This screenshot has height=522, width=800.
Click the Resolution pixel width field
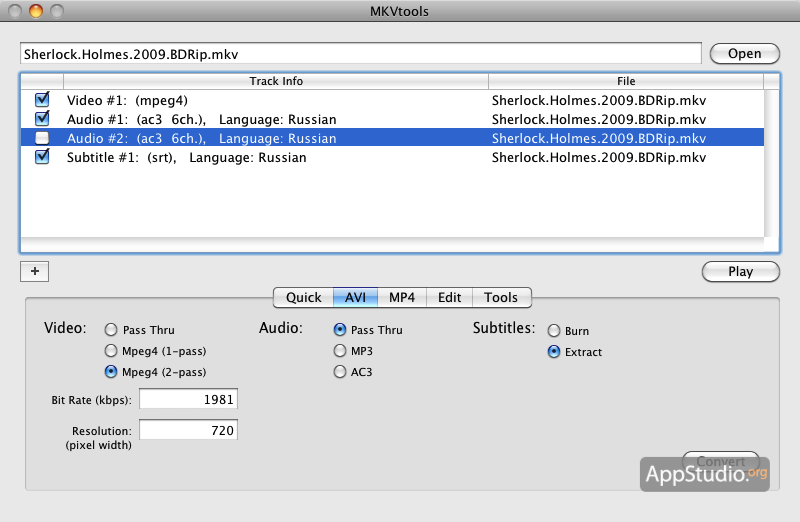(x=188, y=430)
